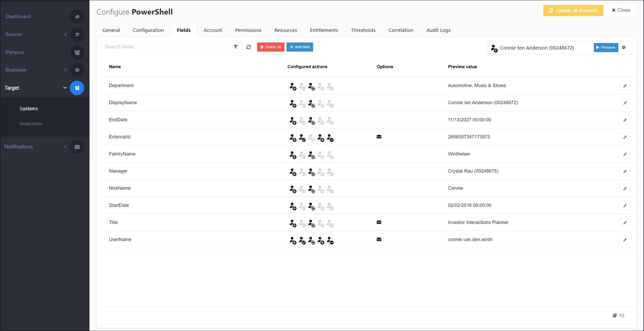
Task: Switch to the General tab
Action: (111, 30)
